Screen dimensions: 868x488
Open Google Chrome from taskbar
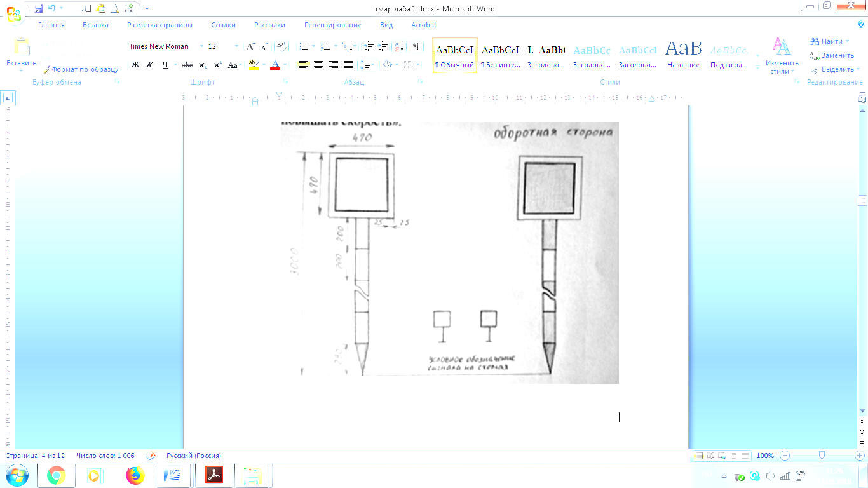click(x=57, y=475)
